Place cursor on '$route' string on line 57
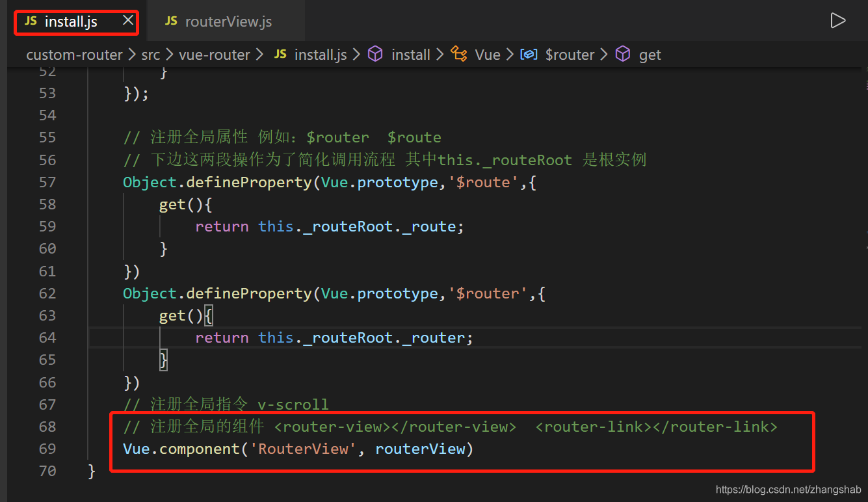Image resolution: width=868 pixels, height=502 pixels. (483, 182)
